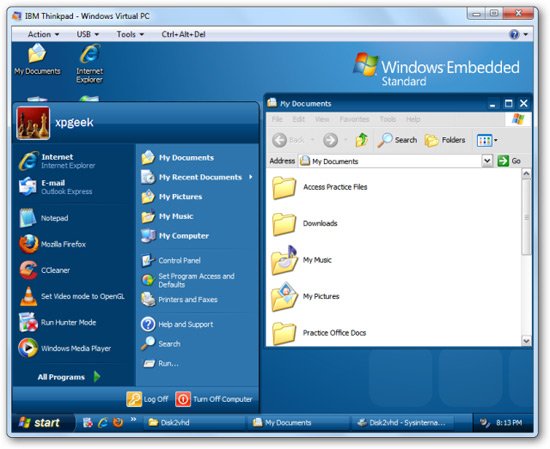Launch CCleaner from the Start menu
The height and width of the screenshot is (449, 550).
tap(45, 270)
